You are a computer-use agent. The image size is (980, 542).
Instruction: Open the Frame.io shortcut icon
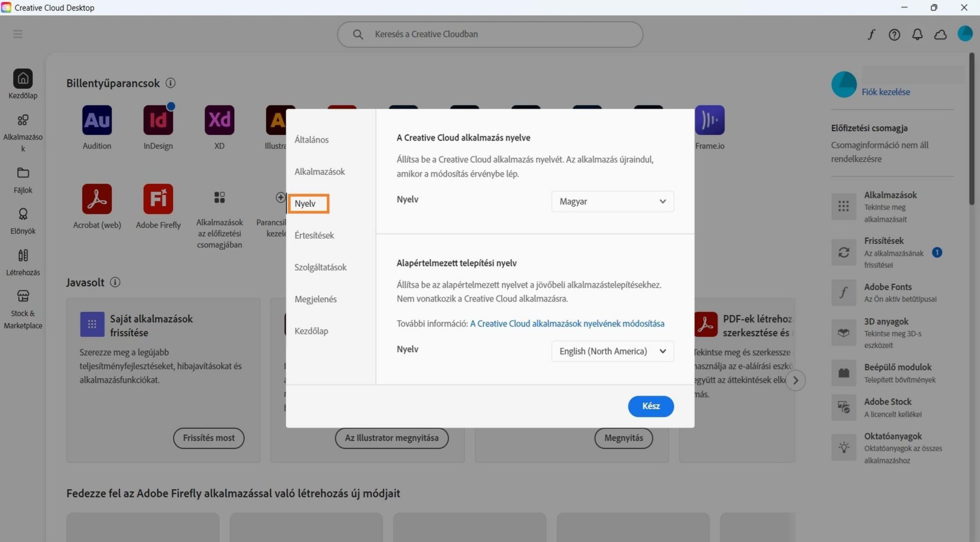(709, 120)
